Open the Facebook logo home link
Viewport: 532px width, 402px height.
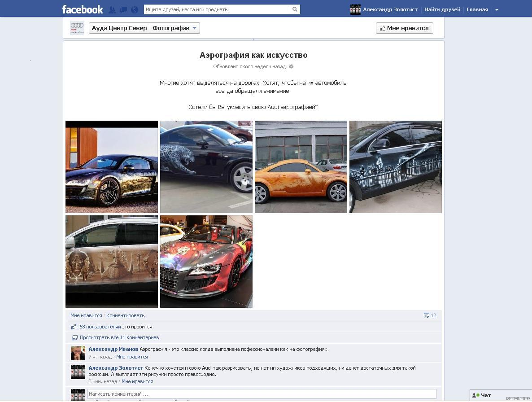point(83,9)
